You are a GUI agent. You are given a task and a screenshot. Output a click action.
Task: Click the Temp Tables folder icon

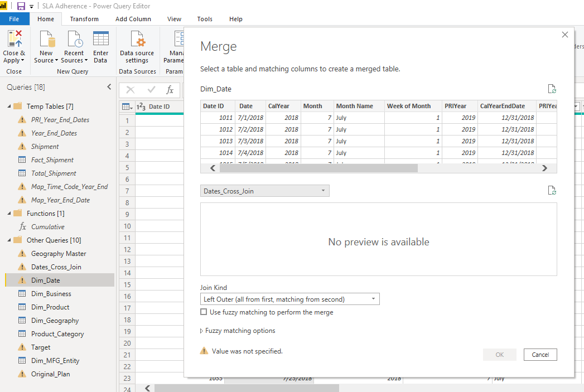17,106
